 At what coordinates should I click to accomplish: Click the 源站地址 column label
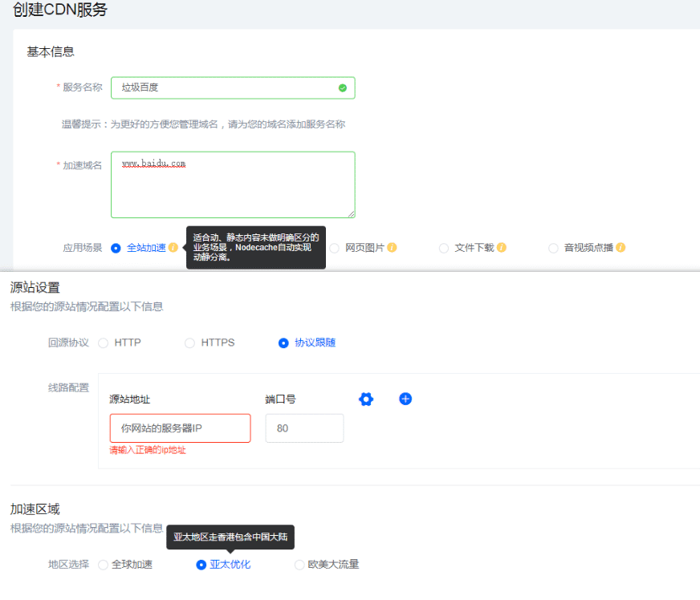click(130, 399)
